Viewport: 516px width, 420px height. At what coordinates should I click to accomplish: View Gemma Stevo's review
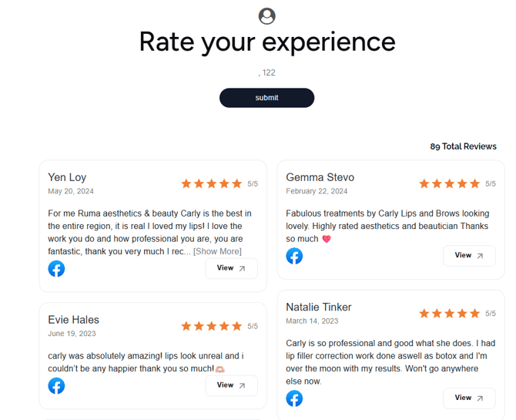click(469, 255)
